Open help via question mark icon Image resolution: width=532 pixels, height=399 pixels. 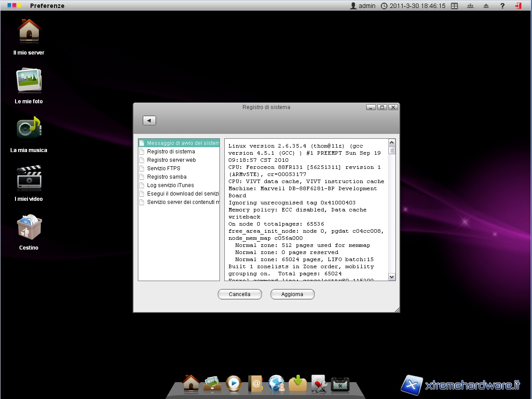coord(502,6)
